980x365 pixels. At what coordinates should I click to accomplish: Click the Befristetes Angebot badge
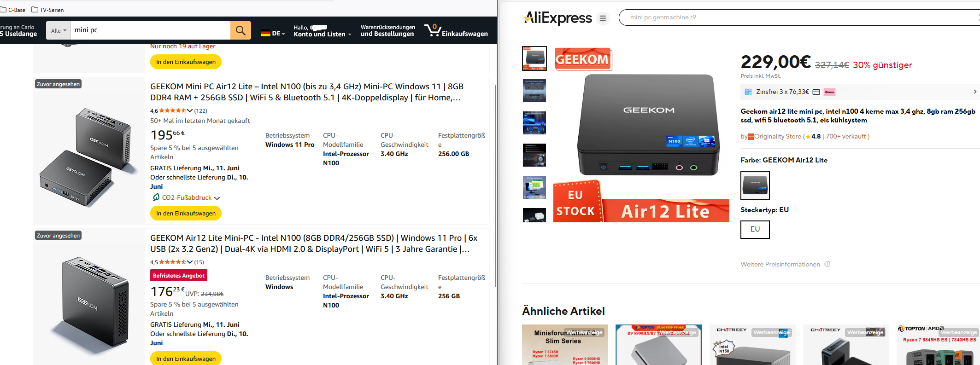click(x=179, y=275)
